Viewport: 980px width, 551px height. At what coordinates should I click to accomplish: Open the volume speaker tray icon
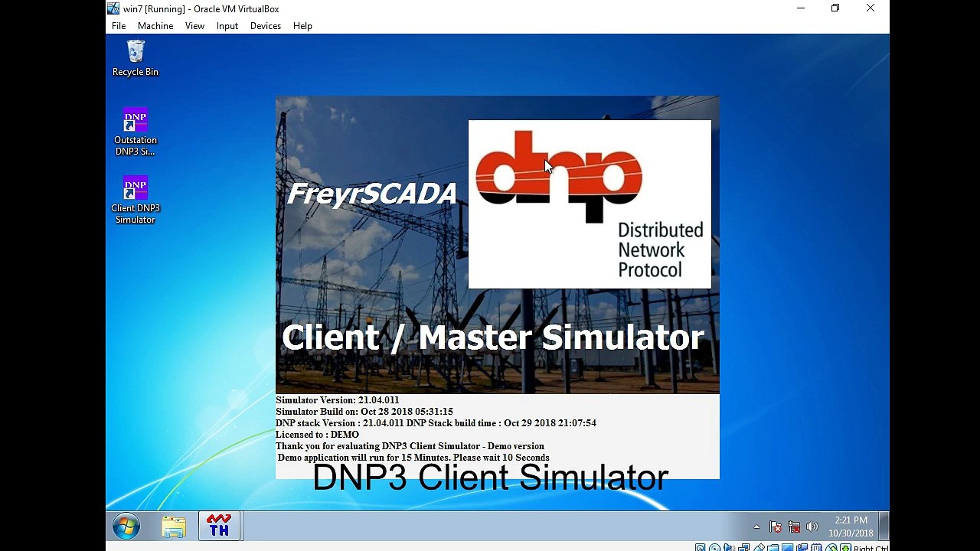[812, 527]
